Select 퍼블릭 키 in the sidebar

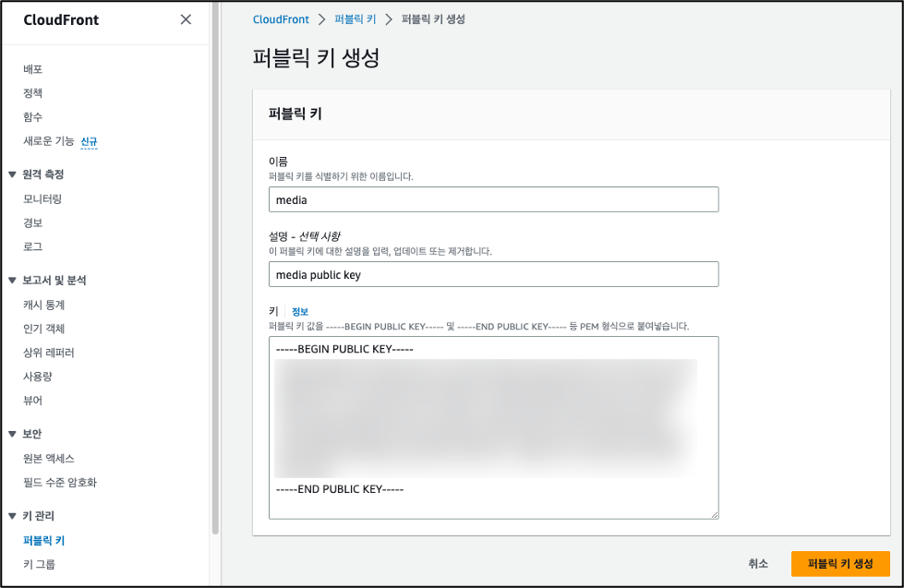coord(43,541)
